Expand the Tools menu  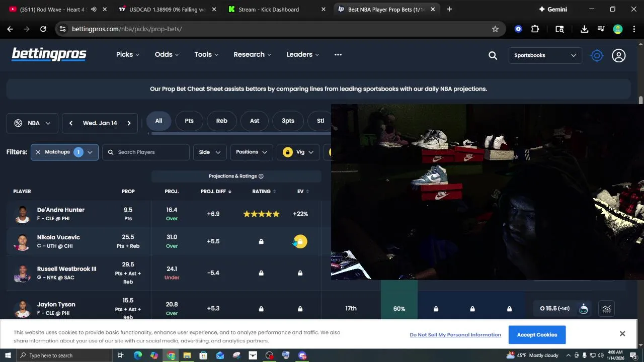(x=206, y=54)
